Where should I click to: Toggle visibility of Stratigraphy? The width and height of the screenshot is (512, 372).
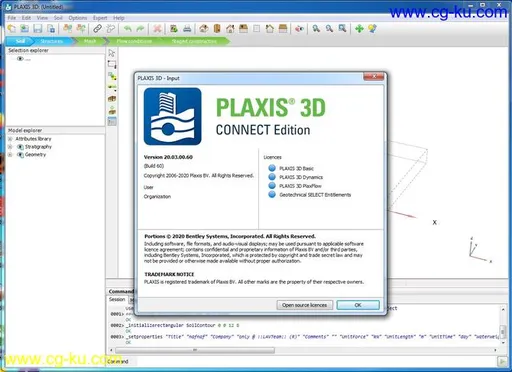pos(20,147)
